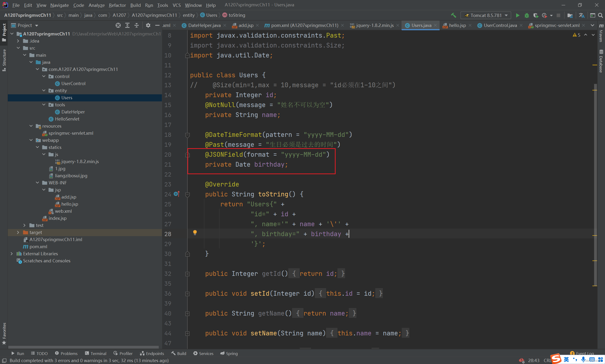The width and height of the screenshot is (605, 364).
Task: Open the Problems tool window
Action: [66, 353]
